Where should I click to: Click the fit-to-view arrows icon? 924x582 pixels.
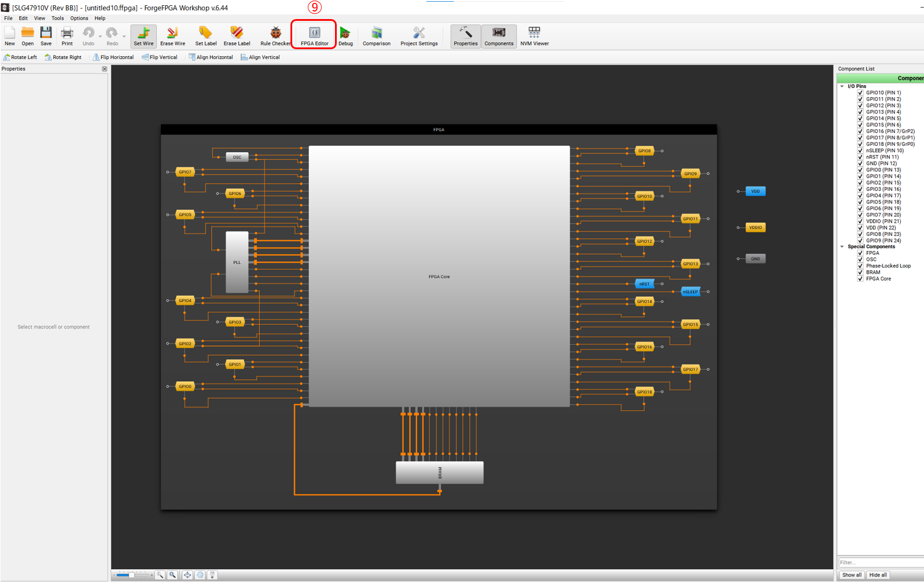tap(187, 575)
